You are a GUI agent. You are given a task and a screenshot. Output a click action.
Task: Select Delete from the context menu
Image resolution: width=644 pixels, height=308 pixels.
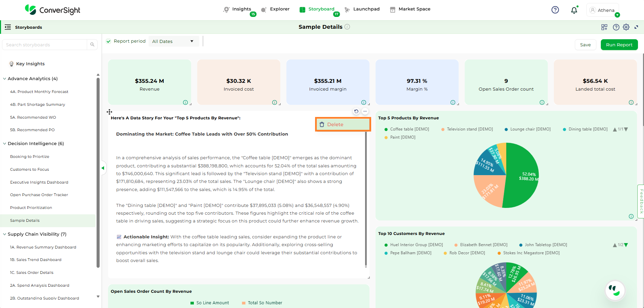coord(343,124)
